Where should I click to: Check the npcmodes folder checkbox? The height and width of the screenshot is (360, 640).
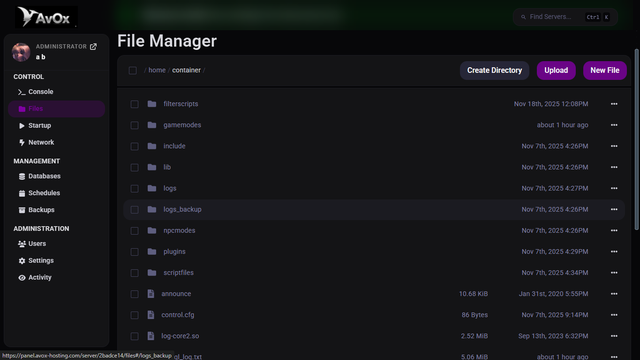coord(134,231)
